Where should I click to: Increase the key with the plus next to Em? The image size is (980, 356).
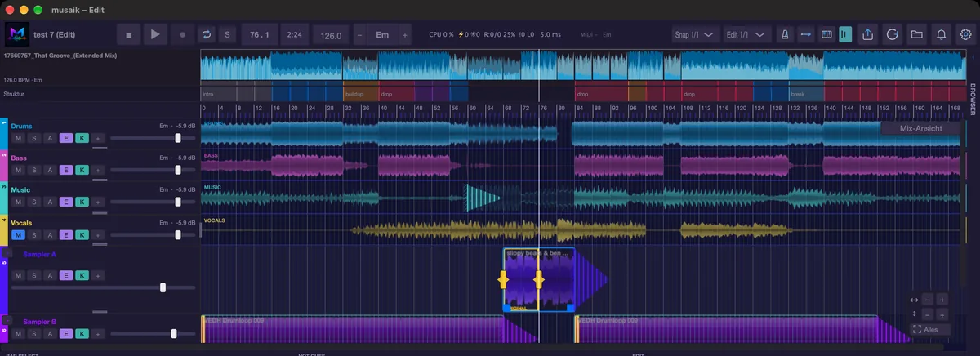pos(404,36)
